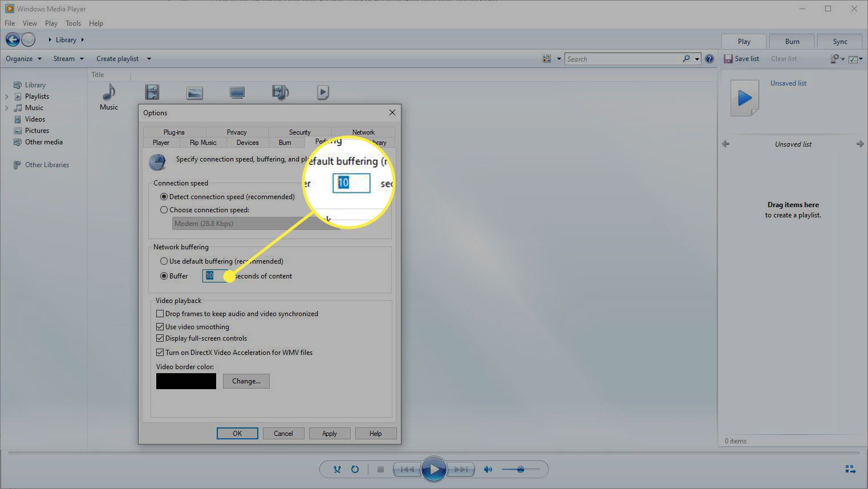Viewport: 868px width, 489px height.
Task: Open the Pictures library icon
Action: coord(194,92)
